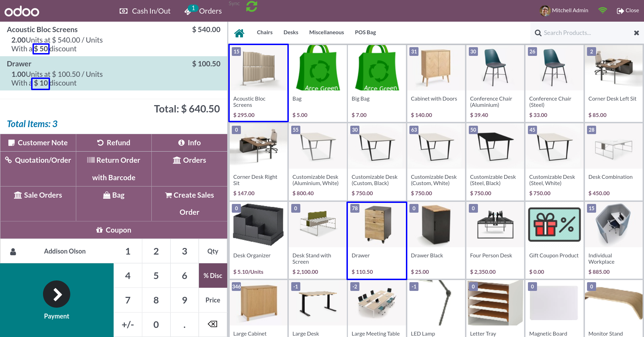Screen dimensions: 644x337
Task: Add Large Cabinet product
Action: tap(258, 308)
